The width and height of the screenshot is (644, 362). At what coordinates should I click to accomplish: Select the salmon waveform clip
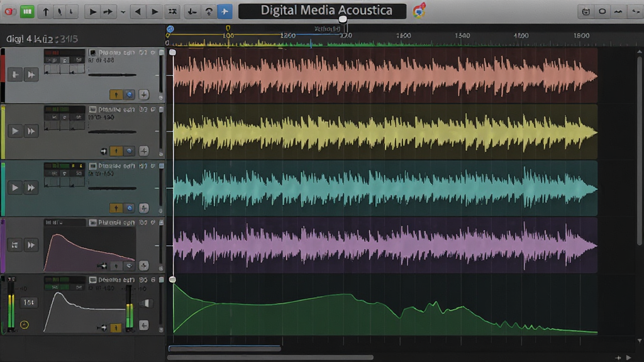point(386,75)
